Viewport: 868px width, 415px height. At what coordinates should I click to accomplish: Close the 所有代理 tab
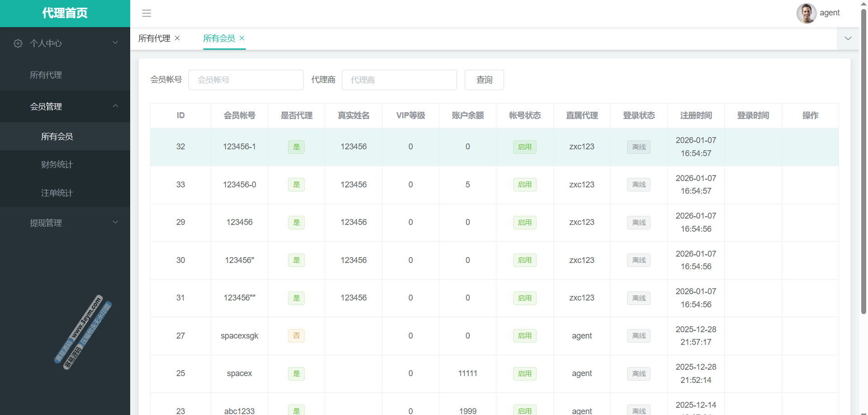tap(177, 38)
